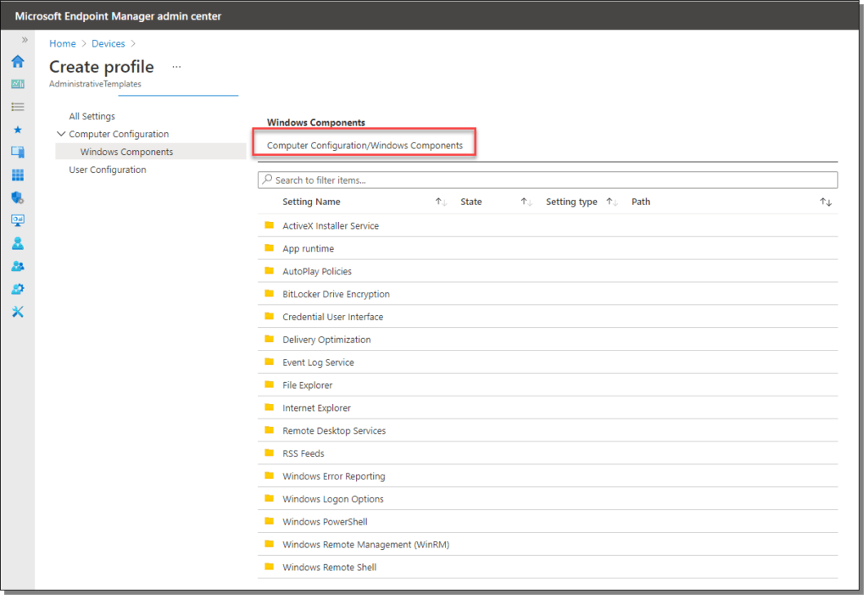868x599 pixels.
Task: Click the Favorites star icon
Action: click(17, 129)
